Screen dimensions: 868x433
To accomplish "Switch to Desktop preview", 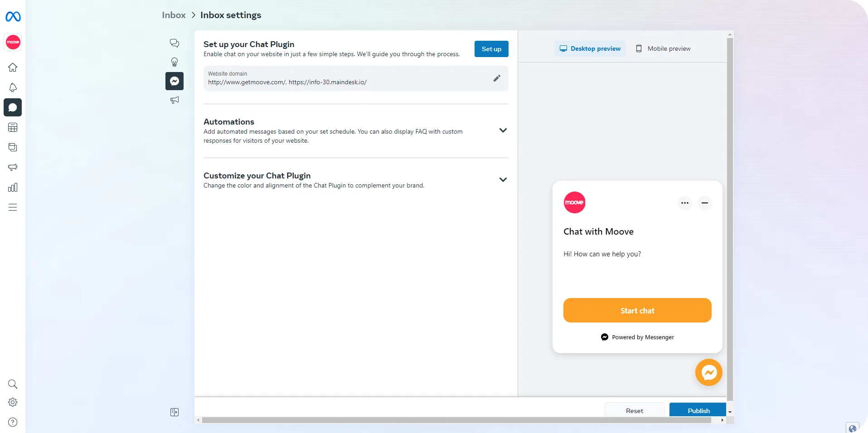I will click(590, 48).
